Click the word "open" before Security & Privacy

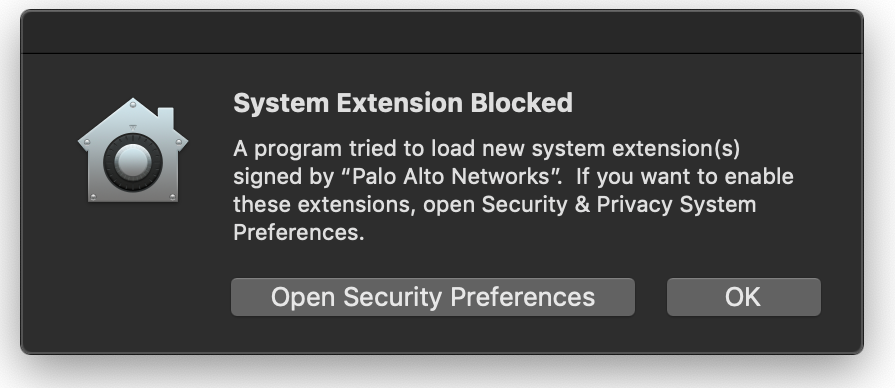pos(449,205)
